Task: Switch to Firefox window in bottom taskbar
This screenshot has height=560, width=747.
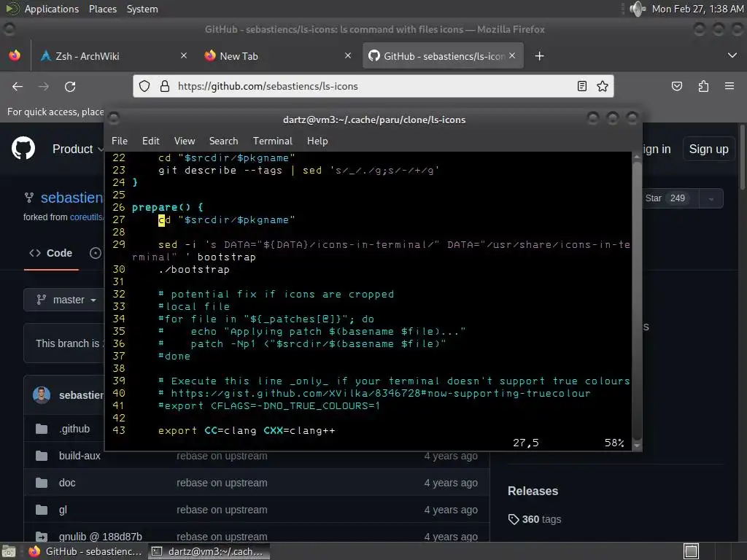Action: (86, 551)
